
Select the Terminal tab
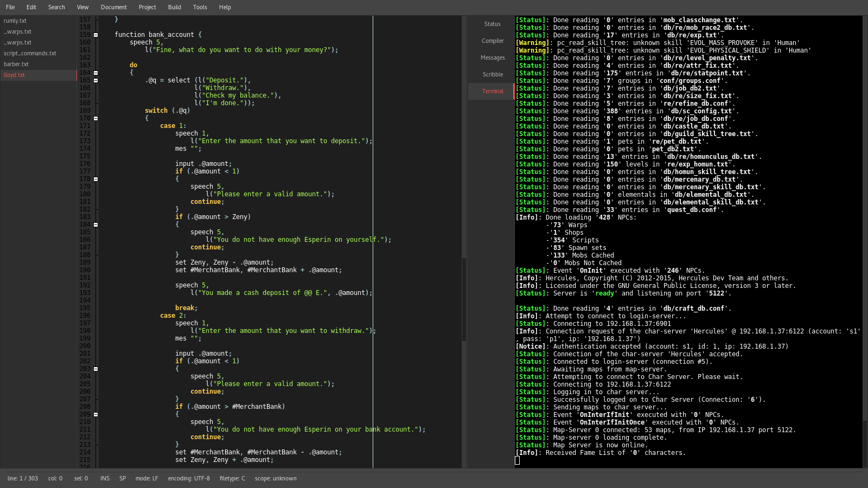[x=492, y=91]
